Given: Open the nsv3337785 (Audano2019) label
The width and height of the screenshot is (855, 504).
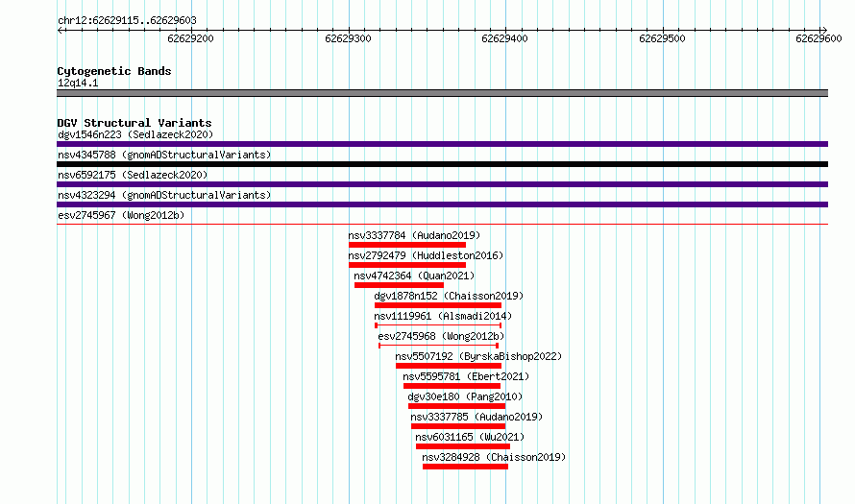Looking at the screenshot, I should 476,417.
